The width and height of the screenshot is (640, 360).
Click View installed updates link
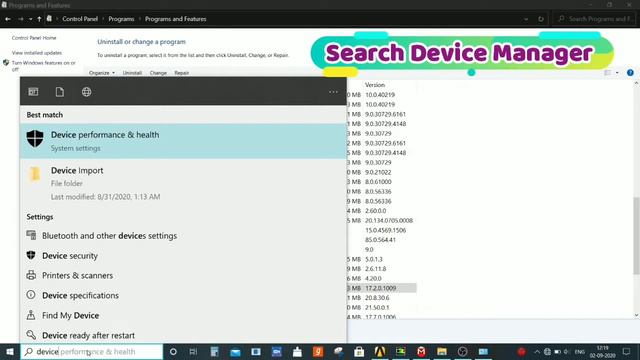37,53
